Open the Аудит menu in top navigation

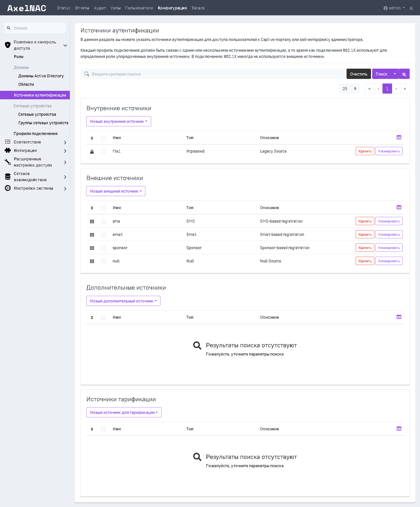100,8
